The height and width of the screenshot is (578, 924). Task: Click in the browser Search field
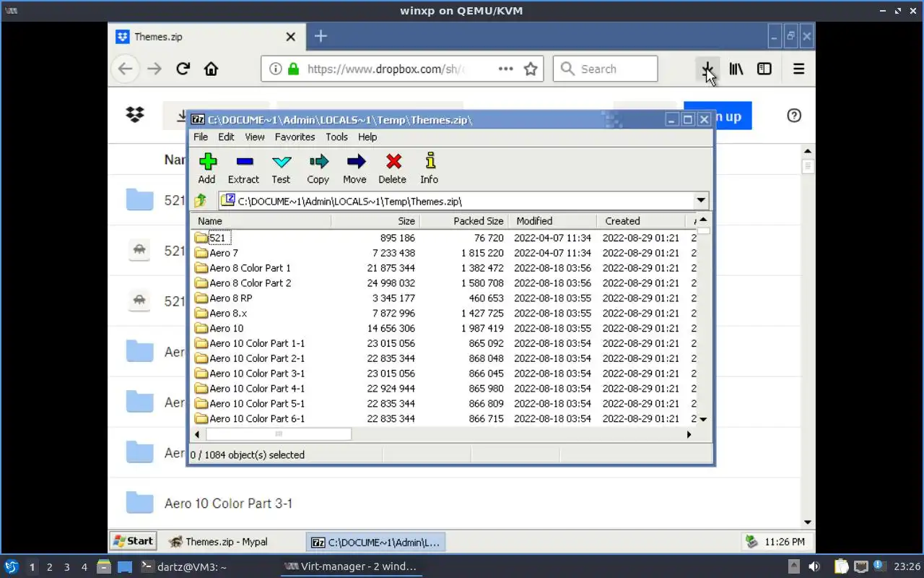(x=606, y=69)
